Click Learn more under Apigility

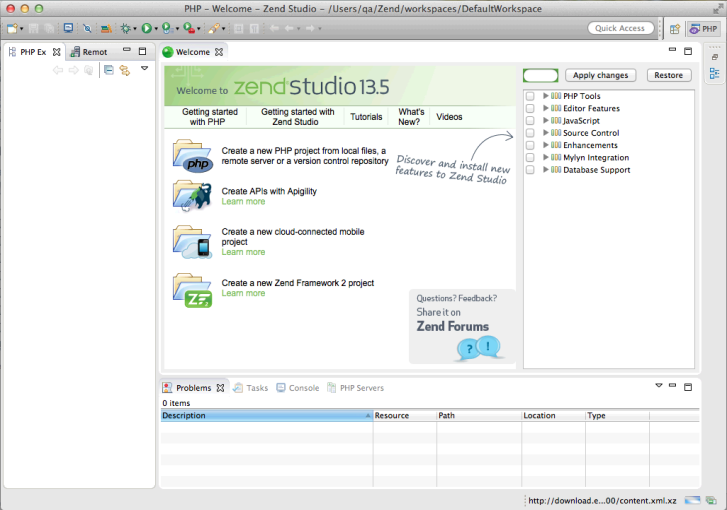(x=243, y=202)
